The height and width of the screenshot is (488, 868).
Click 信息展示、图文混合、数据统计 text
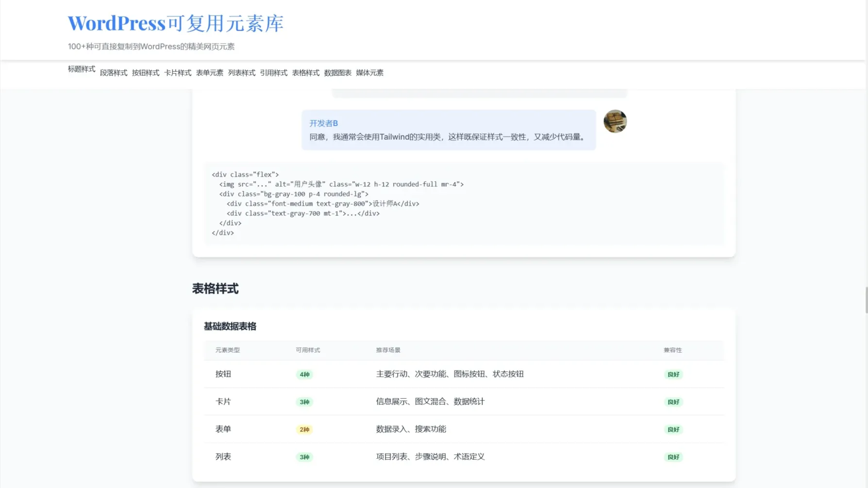[x=431, y=402]
